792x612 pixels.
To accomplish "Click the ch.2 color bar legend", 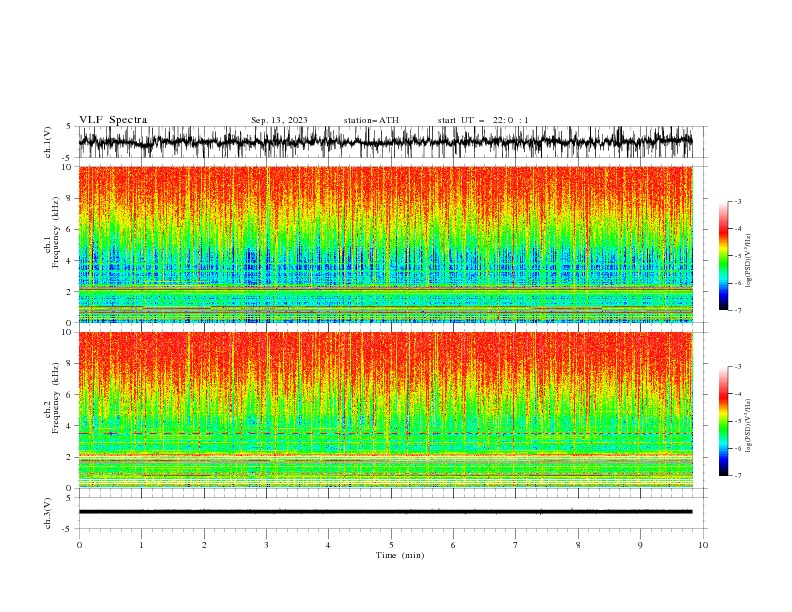I will coord(724,421).
